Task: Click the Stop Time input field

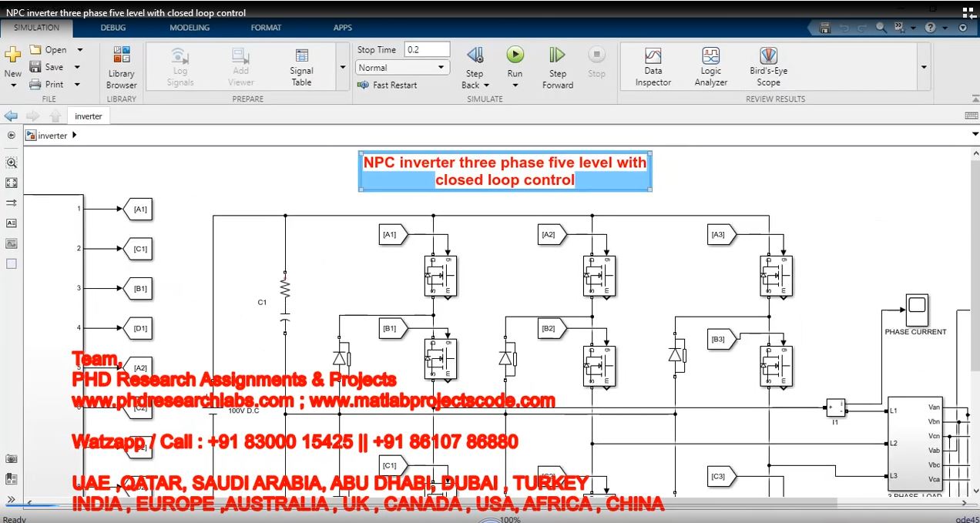Action: point(427,49)
